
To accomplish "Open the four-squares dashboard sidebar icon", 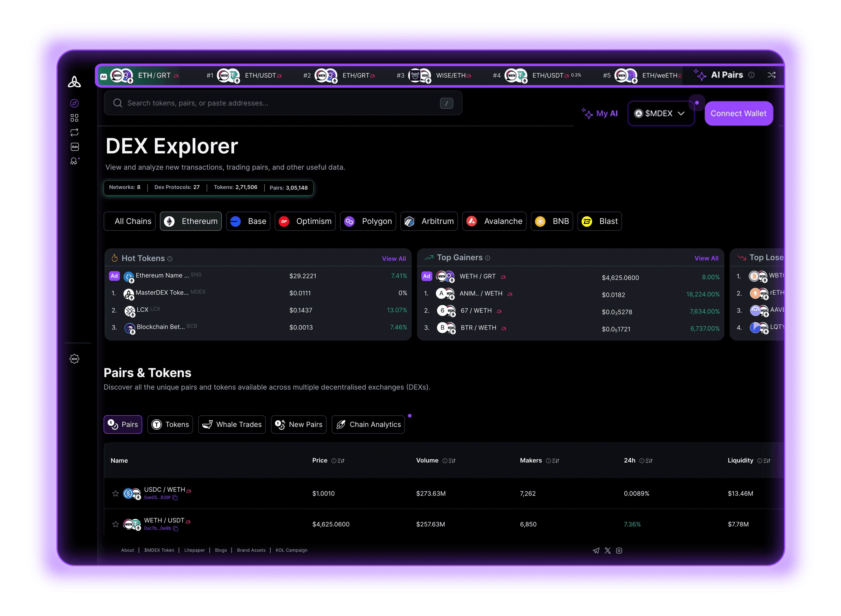I will (74, 118).
